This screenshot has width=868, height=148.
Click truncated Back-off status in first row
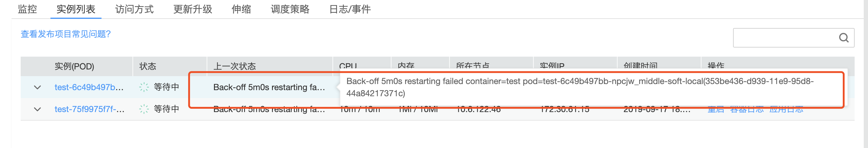[x=269, y=87]
